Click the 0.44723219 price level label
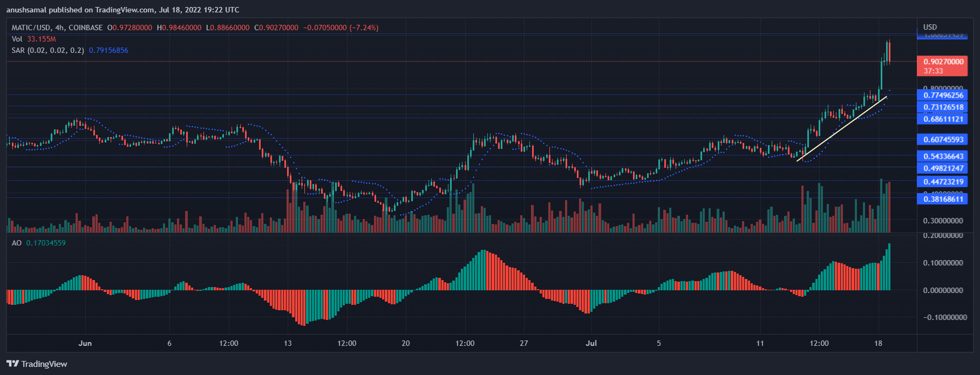The image size is (980, 375). [x=942, y=182]
